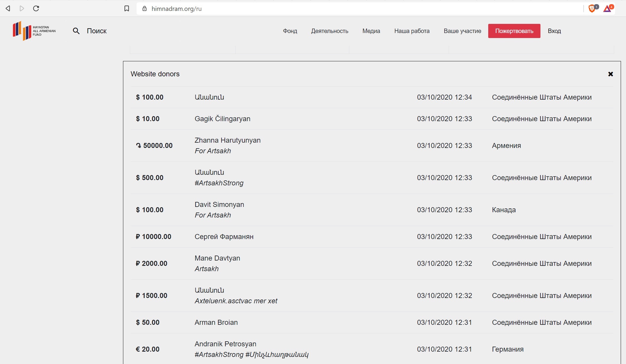This screenshot has height=364, width=626.
Task: Click the site lock icon
Action: click(x=145, y=9)
